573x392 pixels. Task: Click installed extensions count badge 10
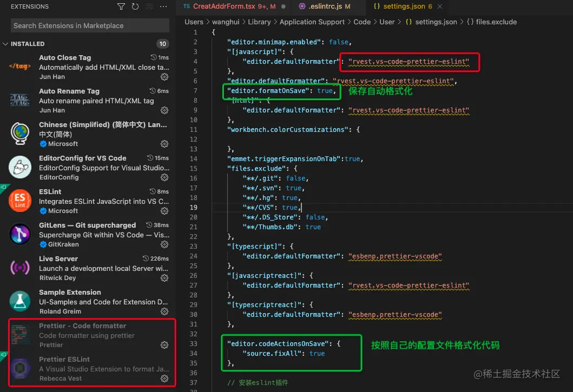click(163, 44)
